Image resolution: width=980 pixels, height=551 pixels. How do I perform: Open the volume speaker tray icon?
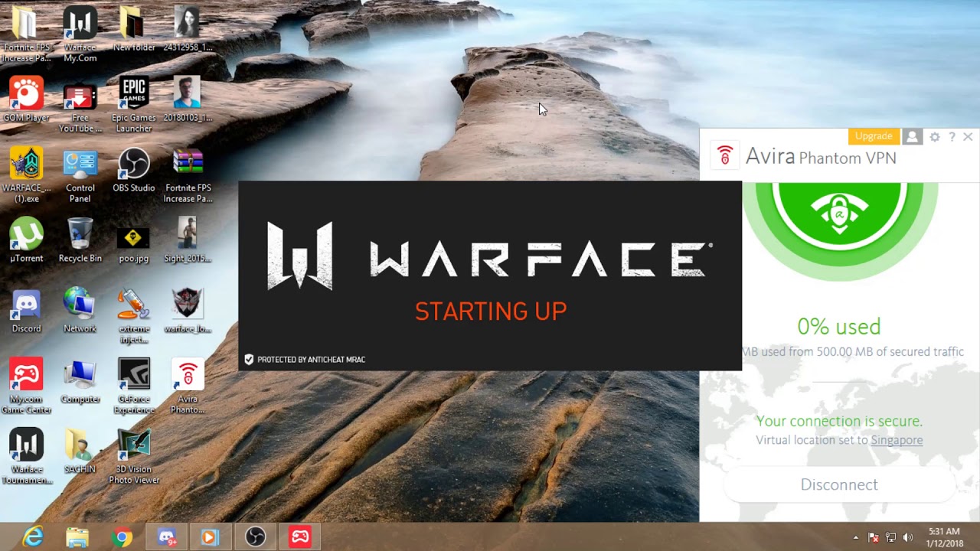click(908, 537)
